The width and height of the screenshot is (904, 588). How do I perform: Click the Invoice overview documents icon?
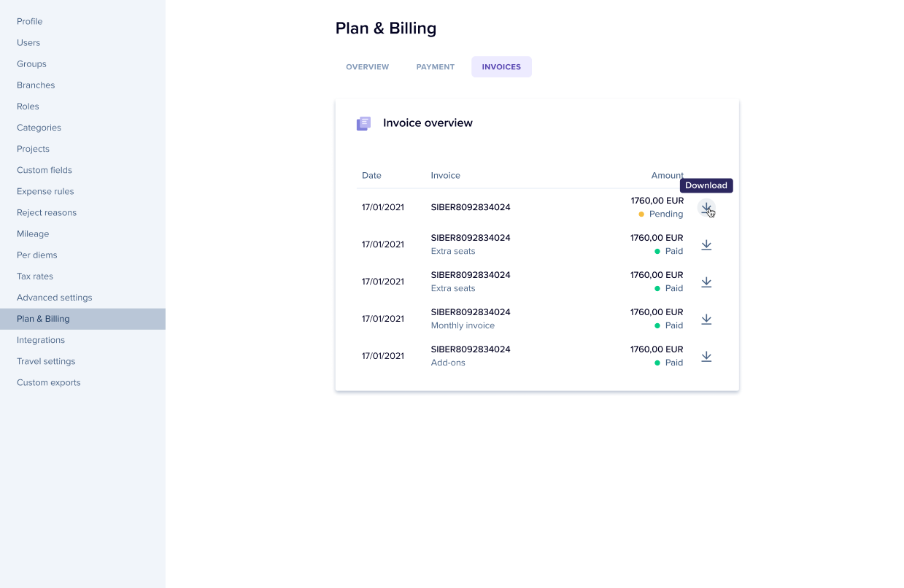point(363,123)
